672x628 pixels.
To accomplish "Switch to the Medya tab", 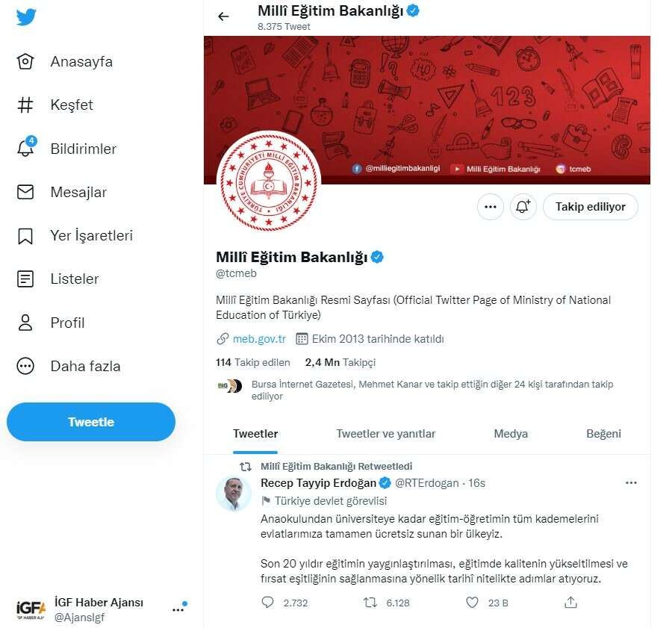I will (x=511, y=434).
